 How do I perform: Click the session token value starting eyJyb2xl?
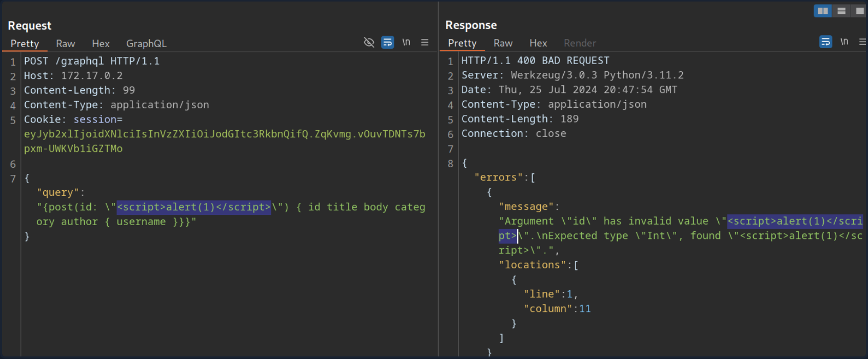click(225, 141)
